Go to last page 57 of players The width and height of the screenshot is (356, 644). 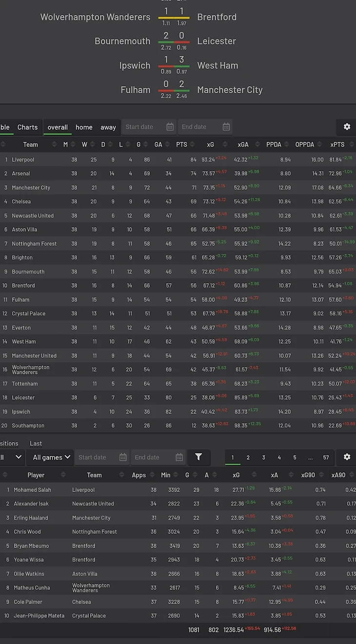326,457
